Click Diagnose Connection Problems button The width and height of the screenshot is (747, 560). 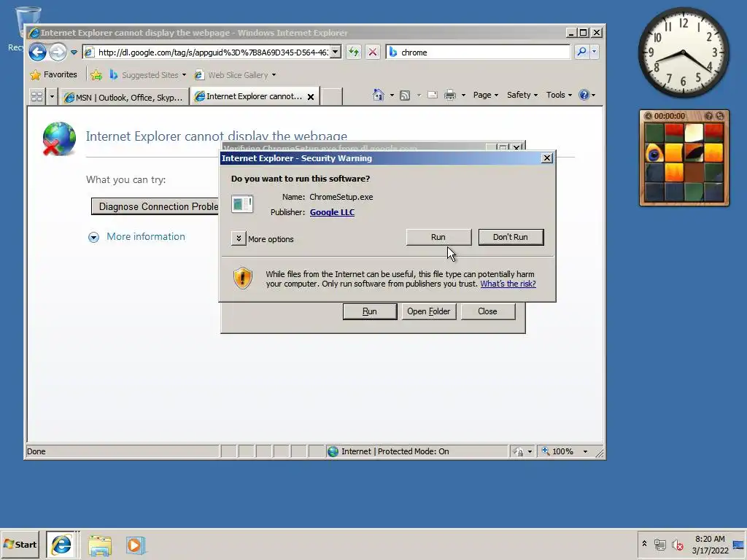(x=156, y=206)
